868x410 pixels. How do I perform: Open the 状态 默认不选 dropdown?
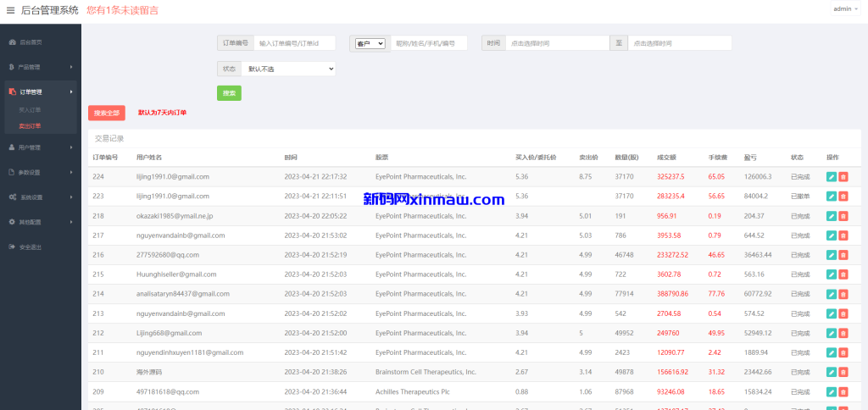coord(288,69)
